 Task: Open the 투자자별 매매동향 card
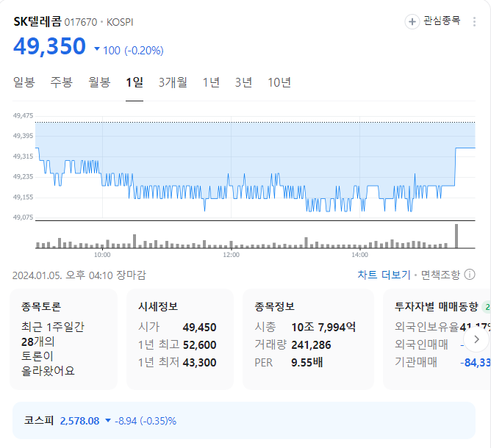point(437,339)
